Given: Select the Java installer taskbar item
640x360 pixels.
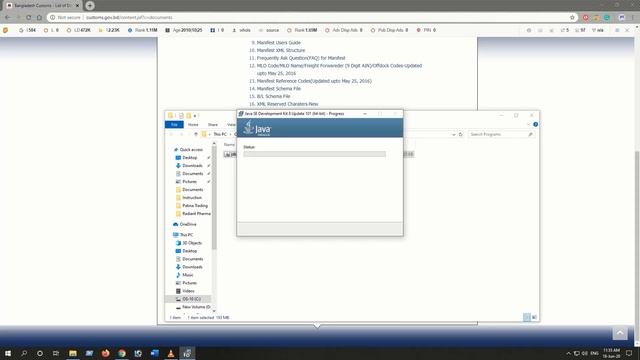Looking at the screenshot, I should tap(187, 353).
